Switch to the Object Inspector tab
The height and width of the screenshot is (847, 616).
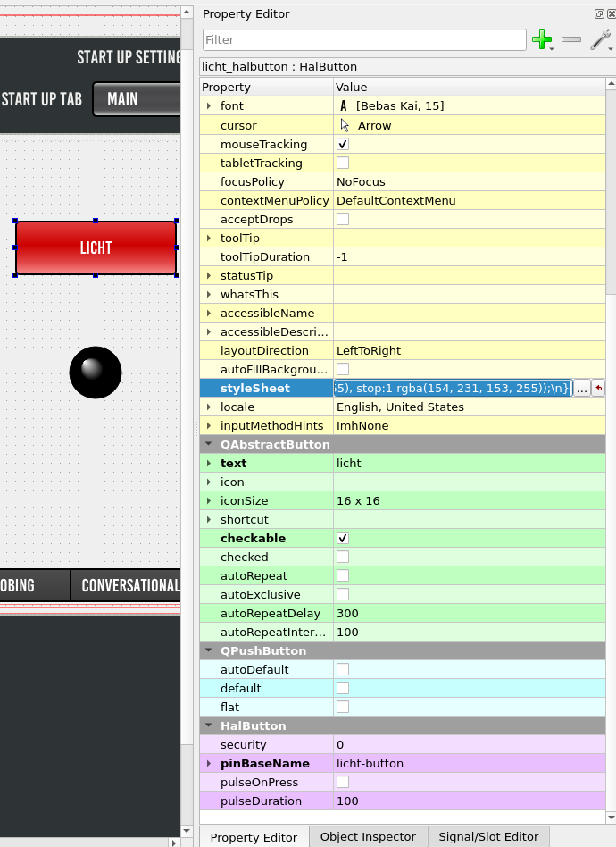tap(368, 837)
